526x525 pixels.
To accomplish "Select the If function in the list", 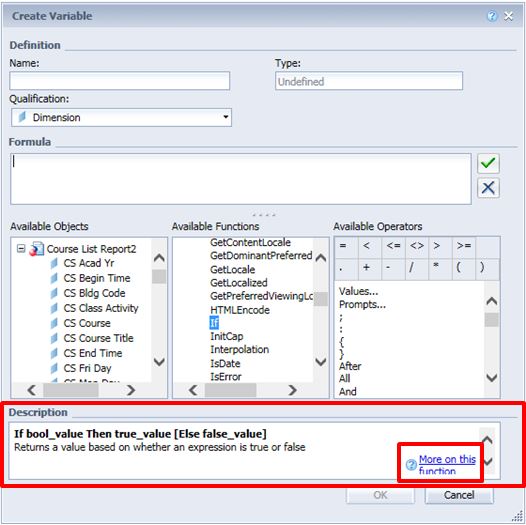I will tap(214, 323).
